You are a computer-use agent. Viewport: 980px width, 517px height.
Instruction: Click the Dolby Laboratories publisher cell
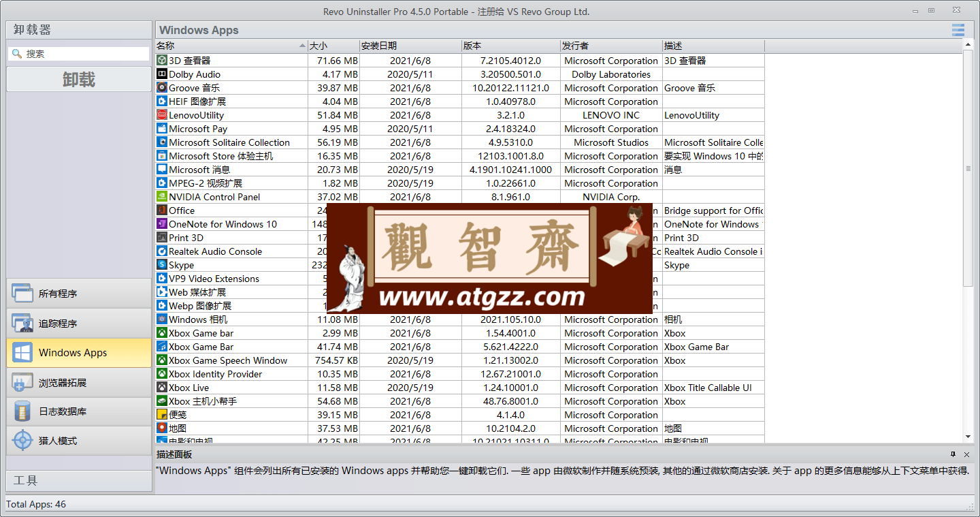[x=611, y=74]
